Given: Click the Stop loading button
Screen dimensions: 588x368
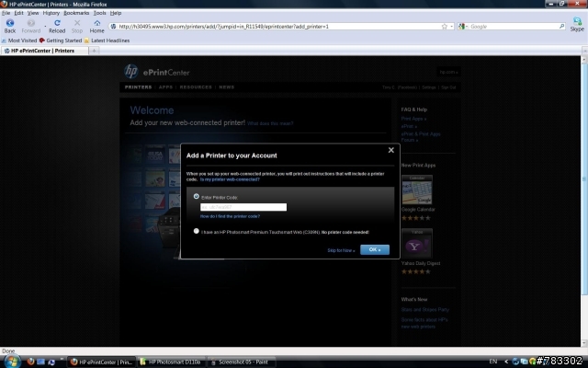Looking at the screenshot, I should point(77,27).
